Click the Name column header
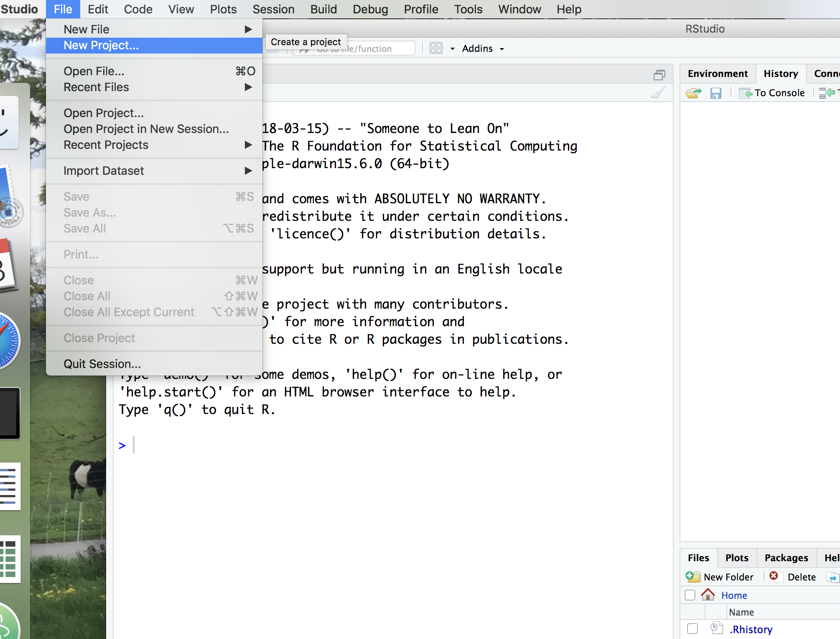The image size is (840, 639). point(741,612)
